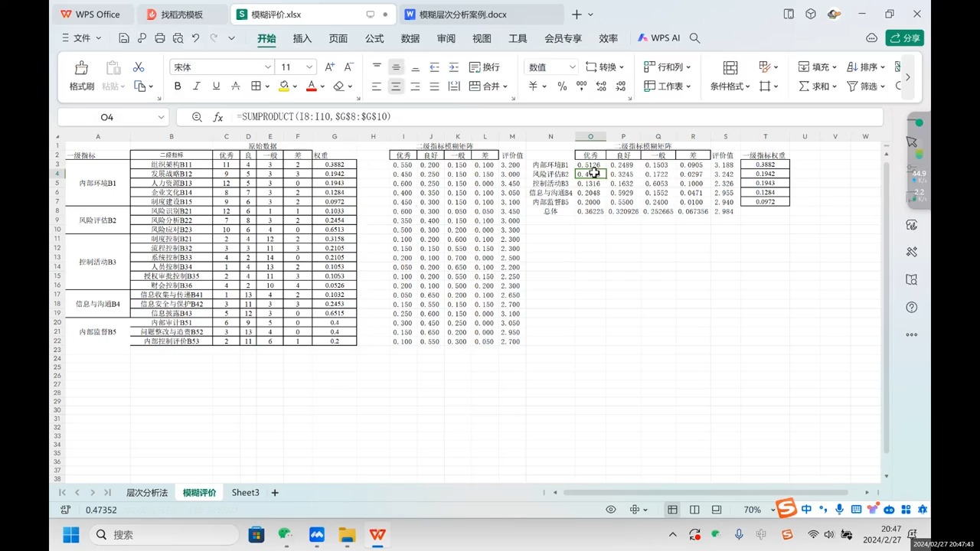Toggle horizontal center alignment

[396, 86]
